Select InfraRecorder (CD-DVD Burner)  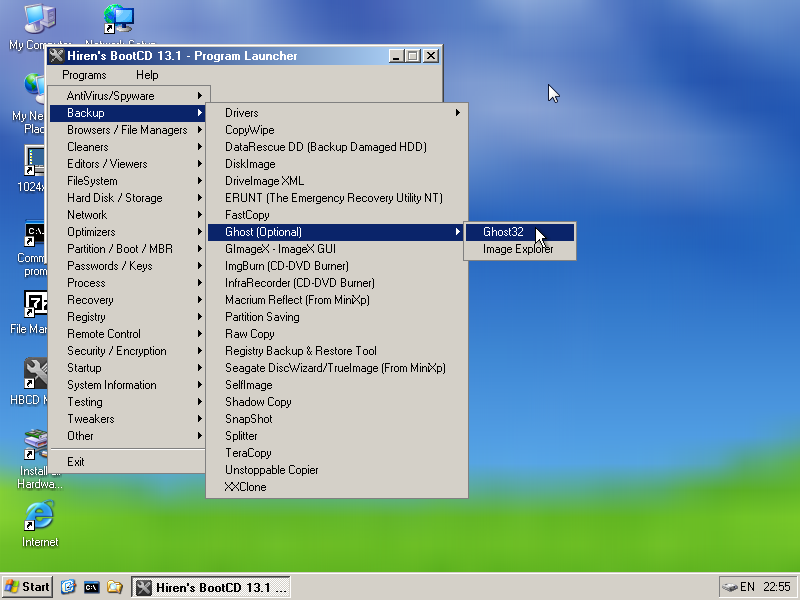[x=337, y=283]
